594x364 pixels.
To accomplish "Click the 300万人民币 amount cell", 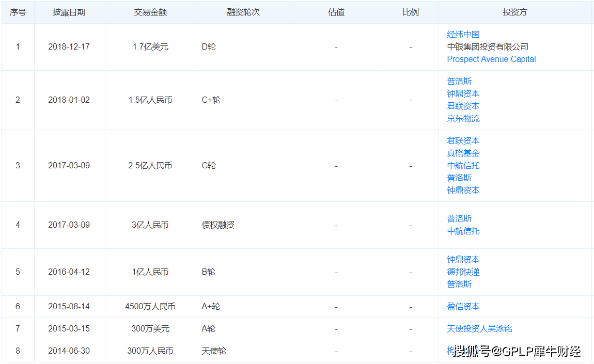I will pyautogui.click(x=150, y=351).
